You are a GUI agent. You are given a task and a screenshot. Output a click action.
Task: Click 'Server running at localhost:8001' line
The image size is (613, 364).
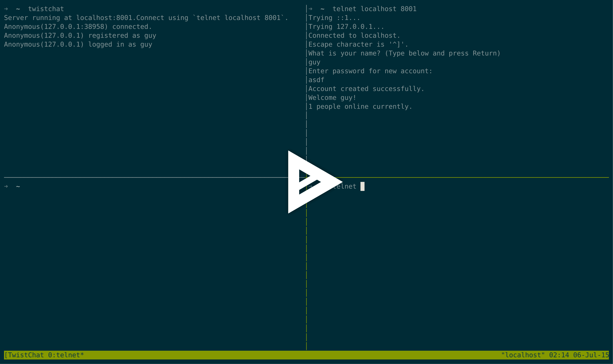(x=146, y=18)
